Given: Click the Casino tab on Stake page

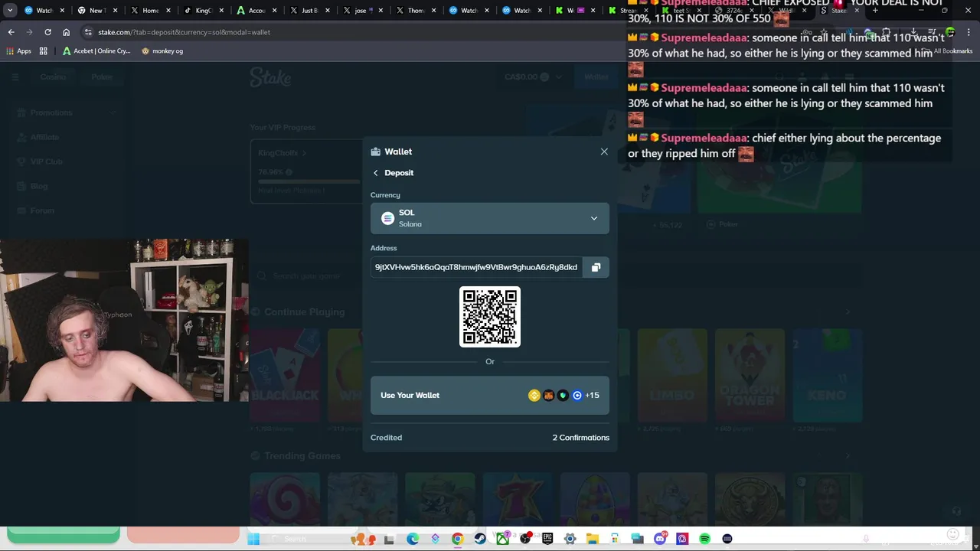Looking at the screenshot, I should (53, 77).
